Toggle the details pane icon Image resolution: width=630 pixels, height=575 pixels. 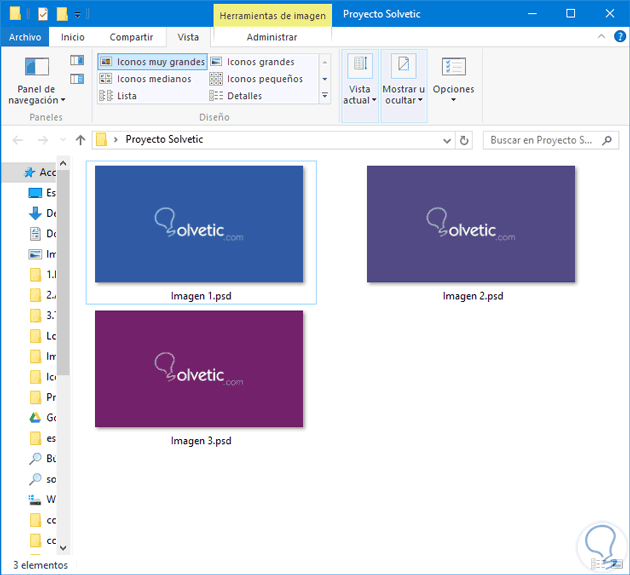click(x=77, y=79)
